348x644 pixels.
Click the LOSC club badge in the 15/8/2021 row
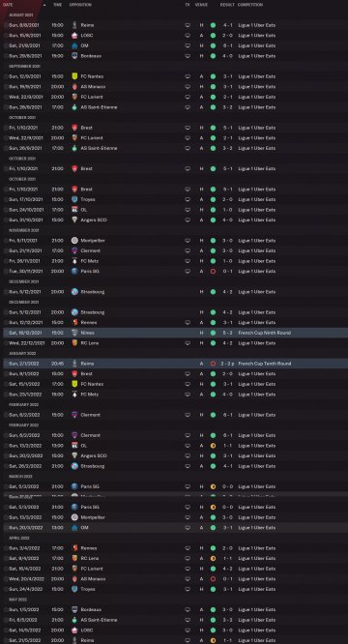(x=74, y=36)
